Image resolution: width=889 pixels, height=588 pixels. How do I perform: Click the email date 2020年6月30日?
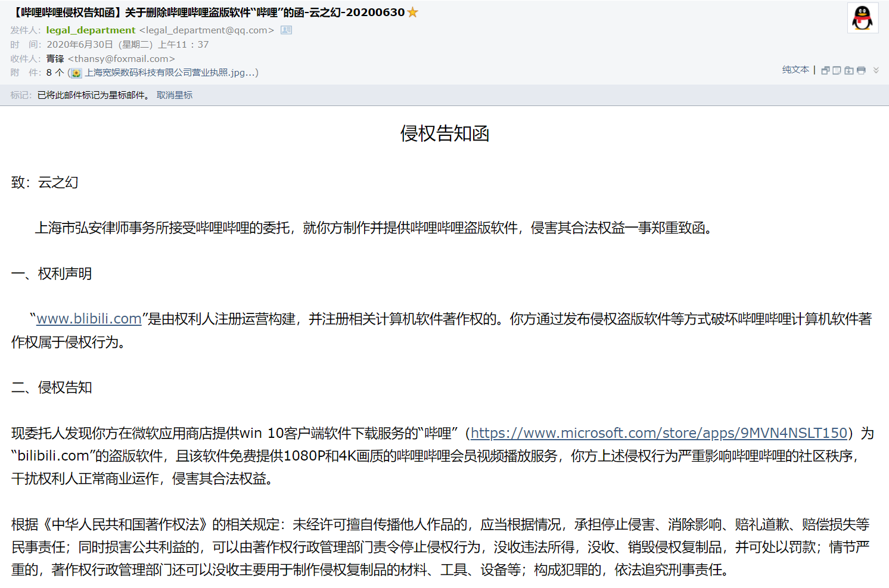click(x=80, y=44)
